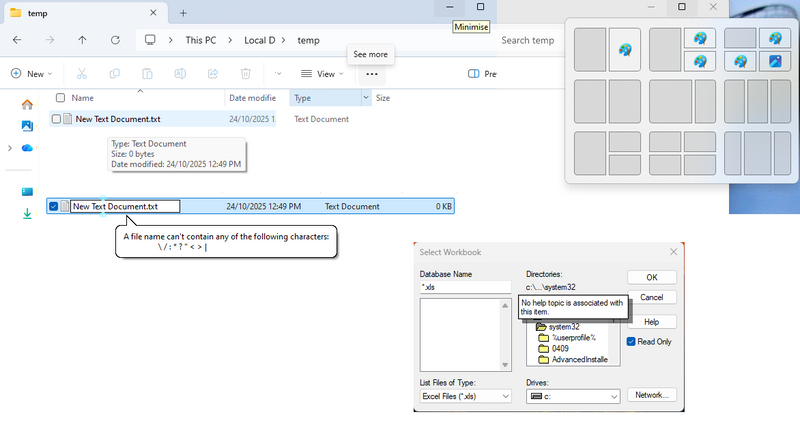Toggle the Read Only checkbox
800x446 pixels.
(632, 342)
